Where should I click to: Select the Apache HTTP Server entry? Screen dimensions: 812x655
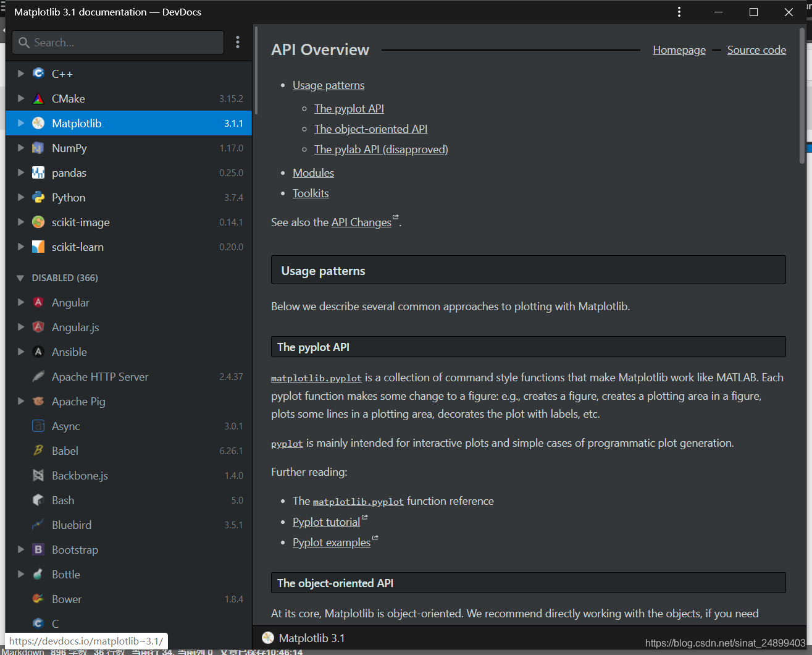(x=128, y=376)
